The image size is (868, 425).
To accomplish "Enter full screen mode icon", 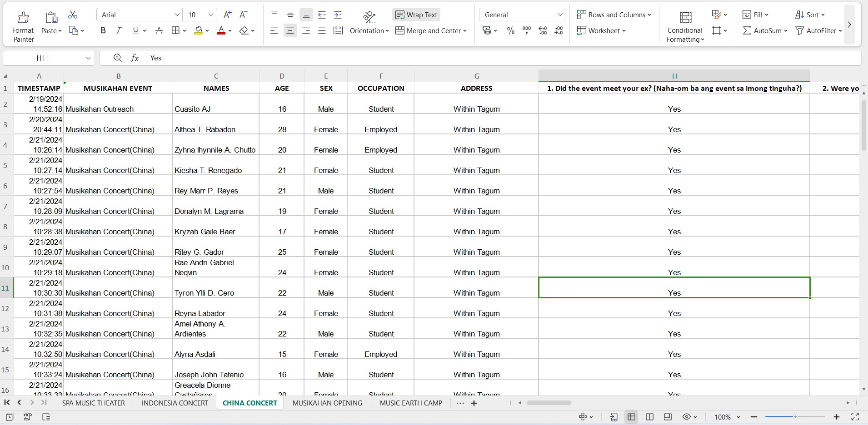I will click(855, 416).
